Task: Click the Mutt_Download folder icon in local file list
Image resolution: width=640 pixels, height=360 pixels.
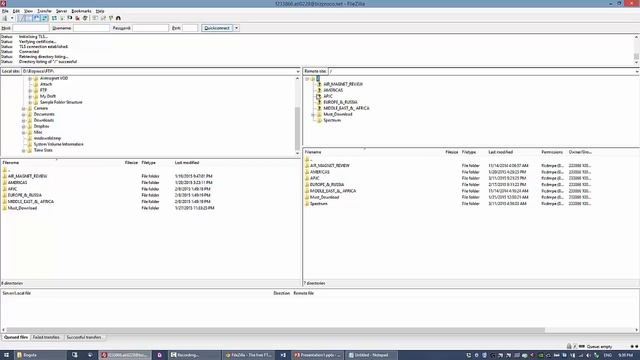Action: click(x=5, y=208)
